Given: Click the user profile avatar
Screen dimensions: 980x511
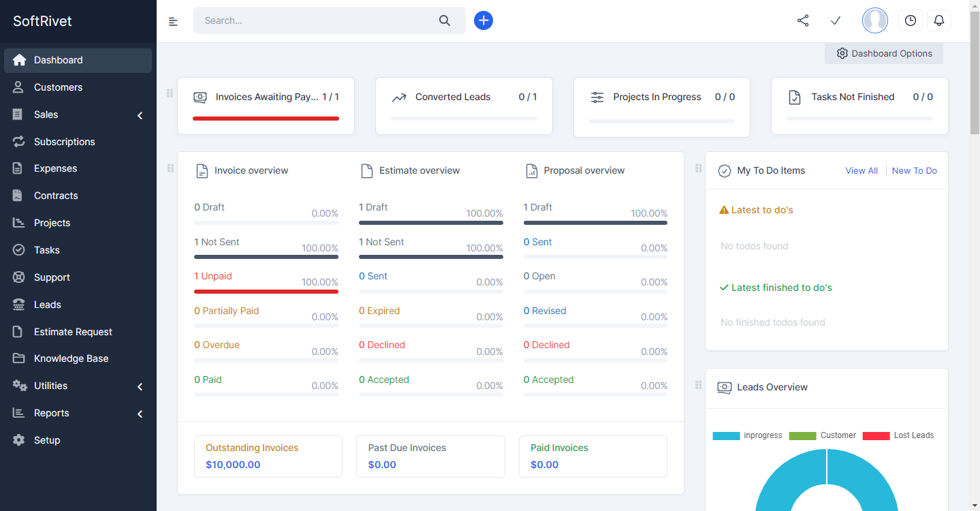Looking at the screenshot, I should 874,20.
